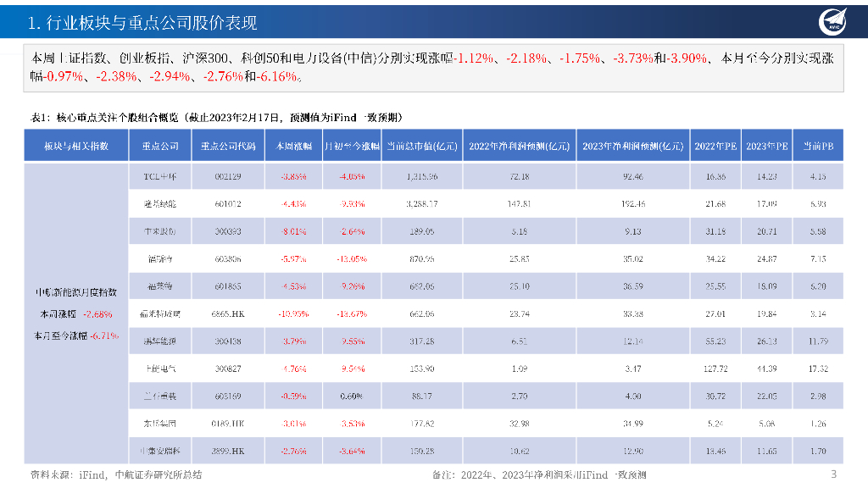This screenshot has height=488, width=868.
Task: Click the stock code '300393'
Action: pos(228,231)
